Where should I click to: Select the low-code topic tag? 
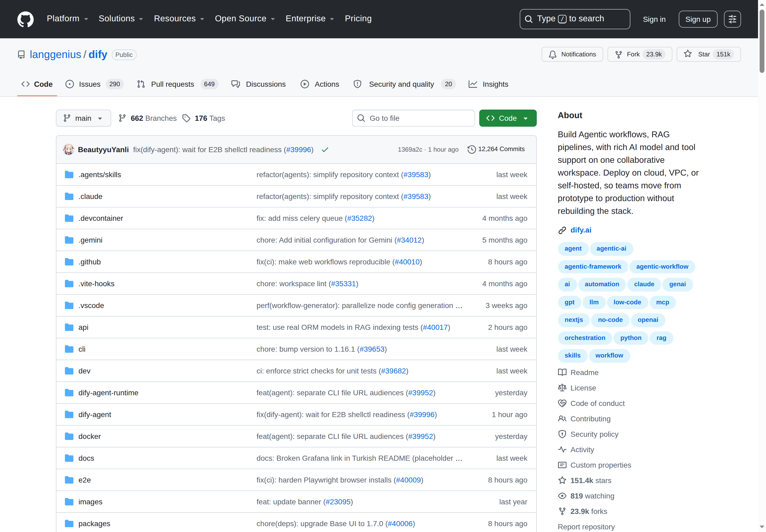click(x=627, y=302)
